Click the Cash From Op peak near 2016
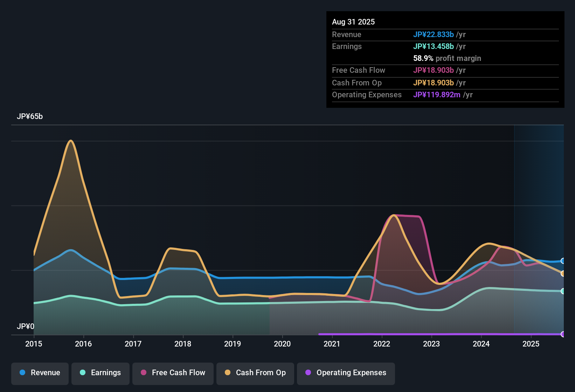This screenshot has width=575, height=392. 71,141
